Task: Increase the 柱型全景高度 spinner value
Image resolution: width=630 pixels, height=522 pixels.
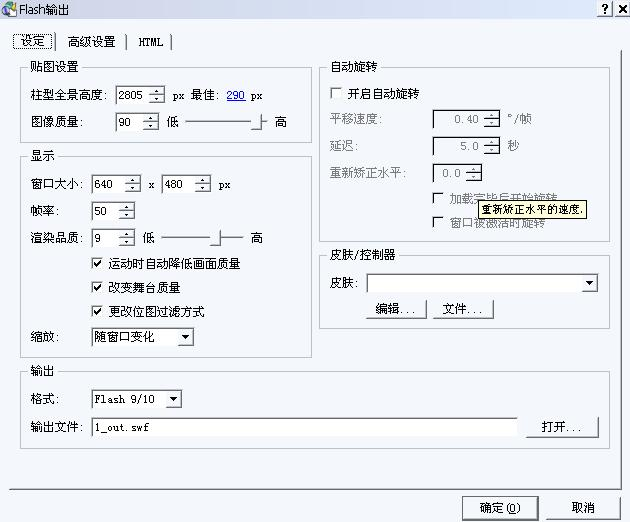Action: 157,91
